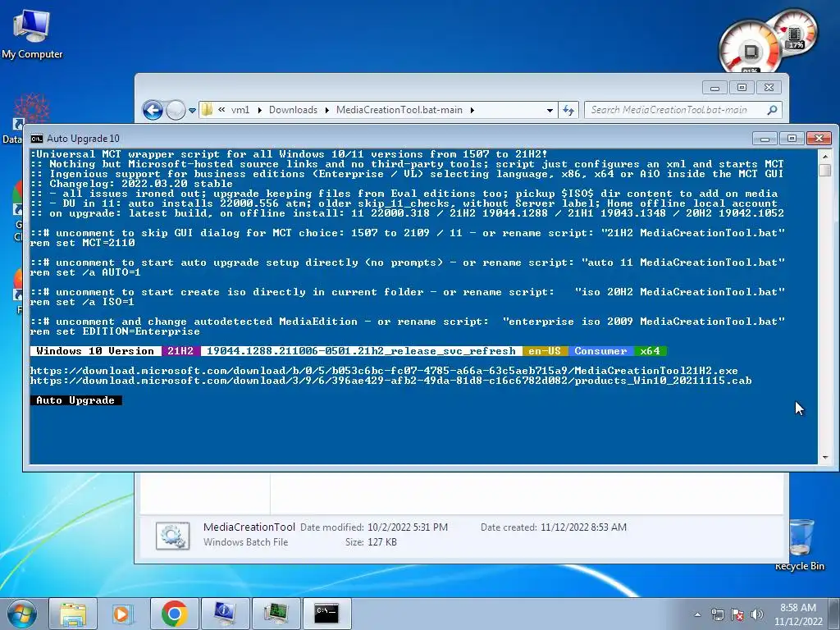Image resolution: width=840 pixels, height=630 pixels.
Task: Open the Recycle Bin on desktop
Action: (801, 544)
